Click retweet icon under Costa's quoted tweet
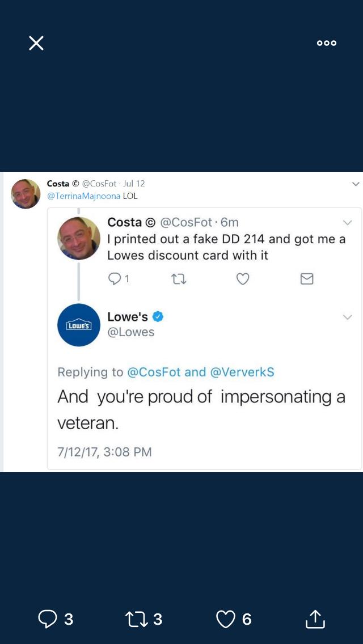This screenshot has width=363, height=644. point(179,278)
